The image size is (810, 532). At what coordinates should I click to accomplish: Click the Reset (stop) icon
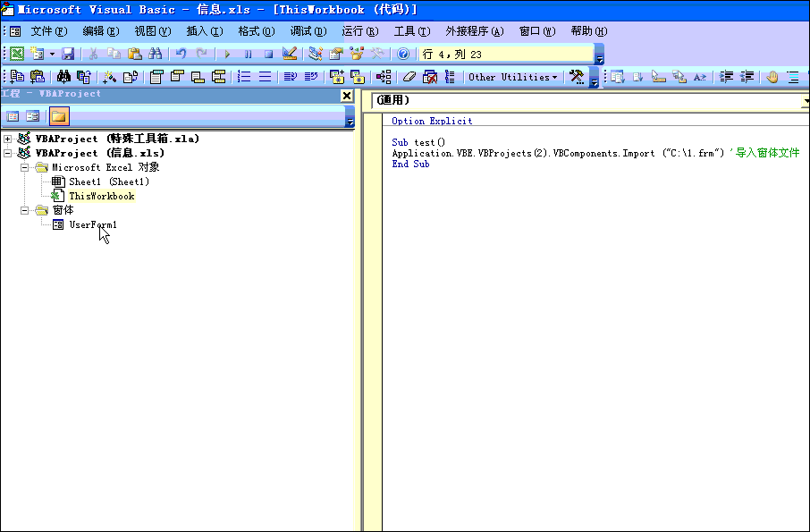click(x=268, y=54)
